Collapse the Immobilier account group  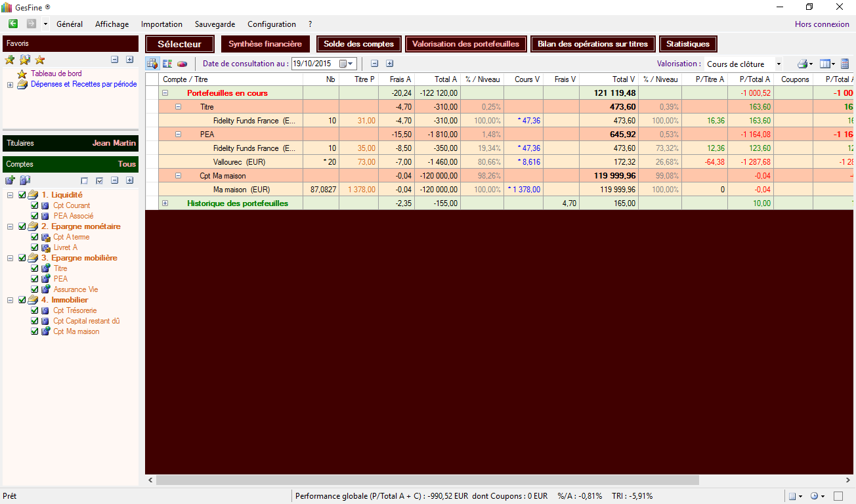click(10, 300)
